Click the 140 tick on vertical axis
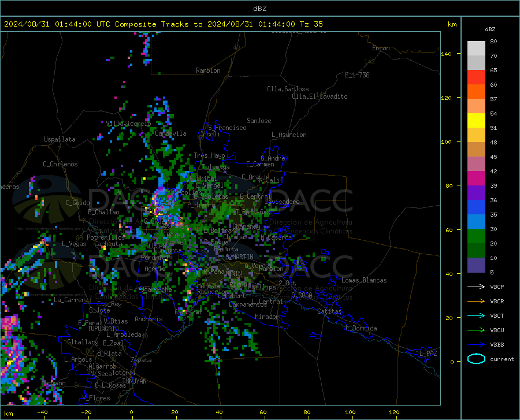 446,54
